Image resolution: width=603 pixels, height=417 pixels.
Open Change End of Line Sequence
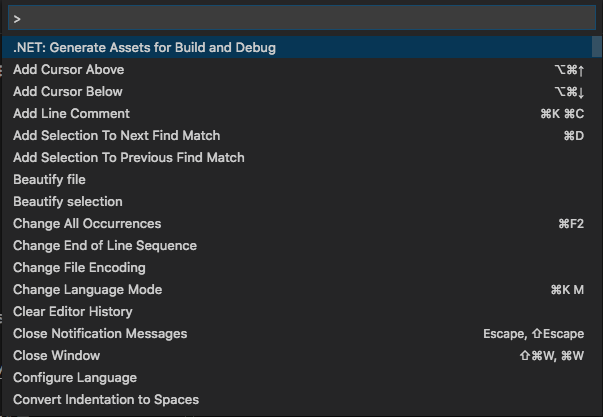pos(297,245)
